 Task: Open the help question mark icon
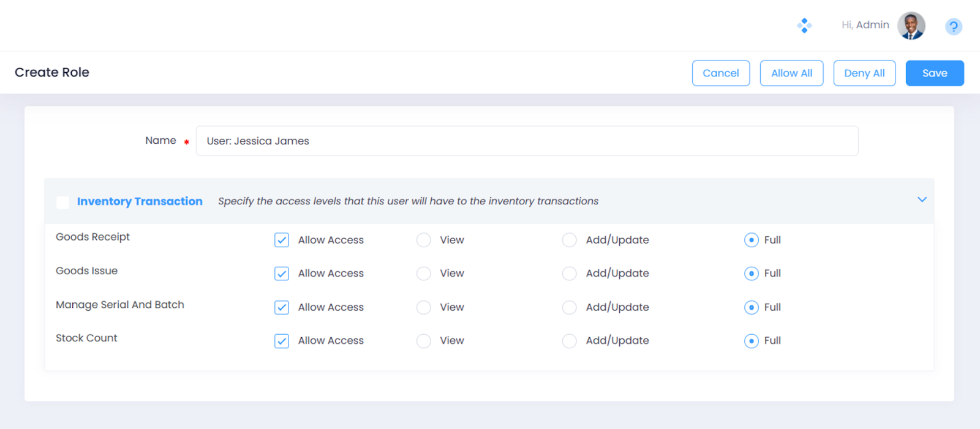point(953,26)
